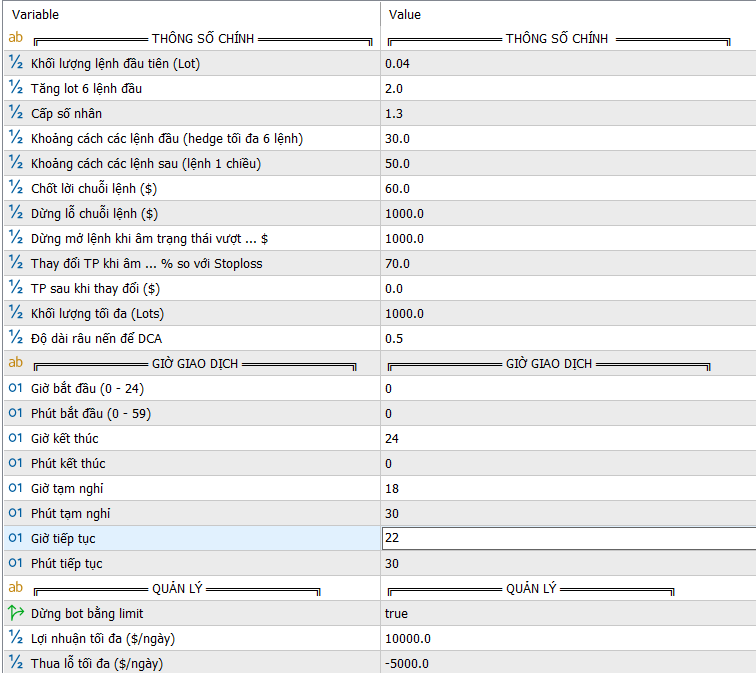This screenshot has height=673, width=756.
Task: Click the Value column header
Action: [x=405, y=14]
